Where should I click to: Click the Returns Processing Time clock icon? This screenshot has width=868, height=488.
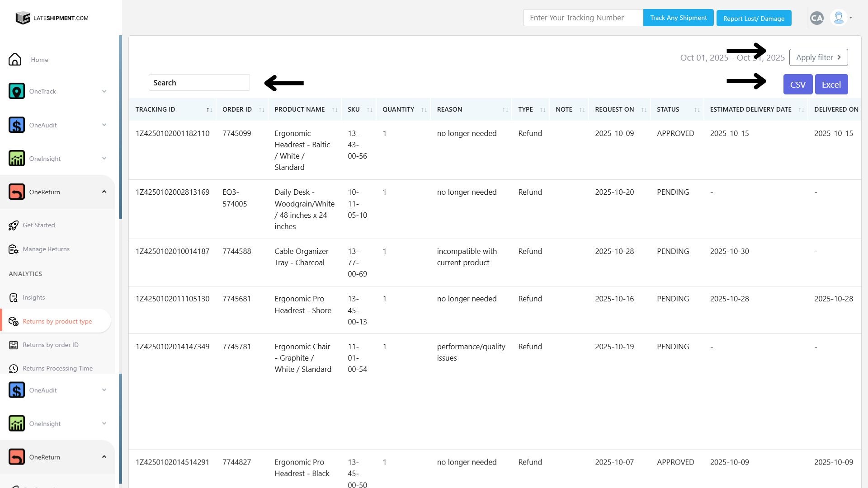click(14, 369)
